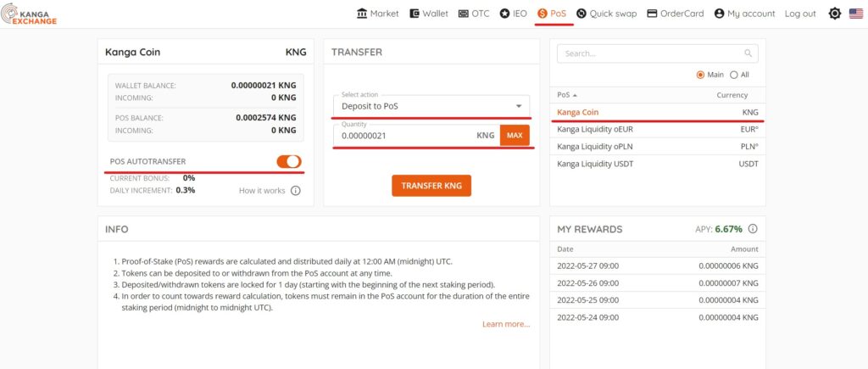This screenshot has height=369, width=868.
Task: Click the Kanga Exchange logo
Action: point(29,14)
